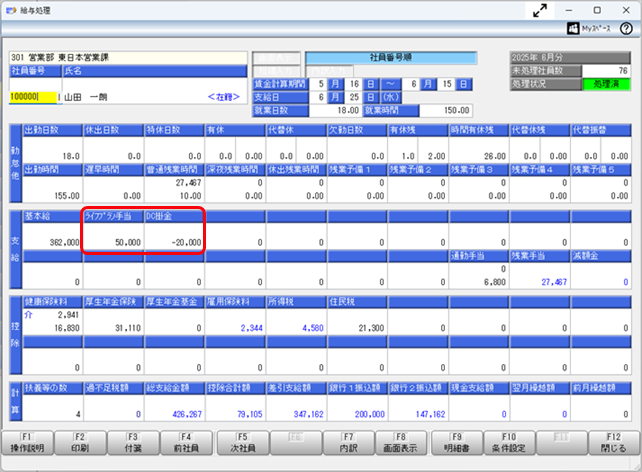This screenshot has height=472, width=642.
Task: Go to previous employee with F4 前社員
Action: 186,443
